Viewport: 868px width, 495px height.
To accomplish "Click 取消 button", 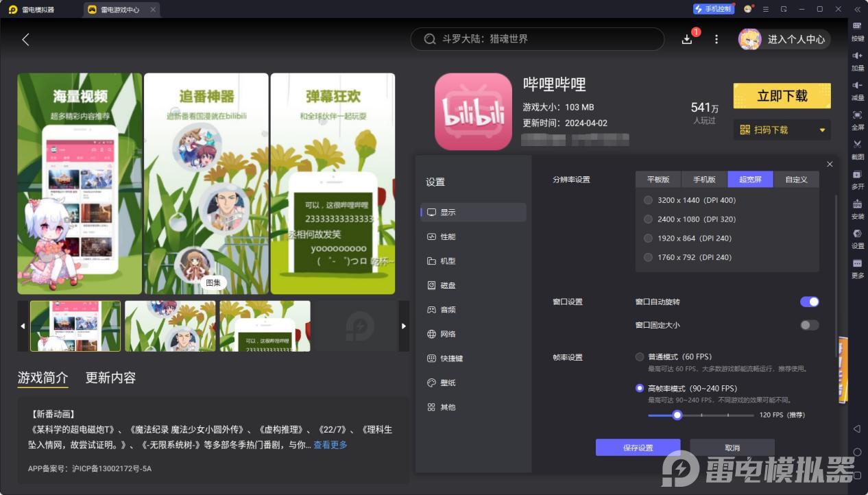I will 732,448.
